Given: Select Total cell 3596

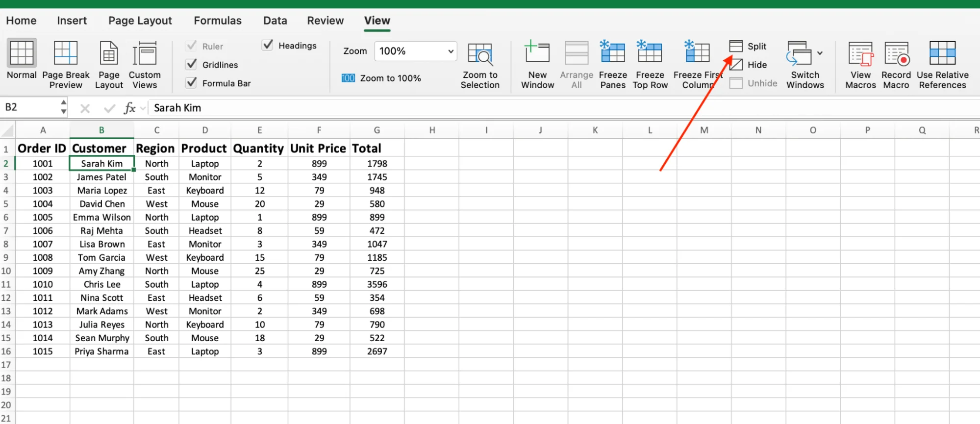Looking at the screenshot, I should 377,284.
